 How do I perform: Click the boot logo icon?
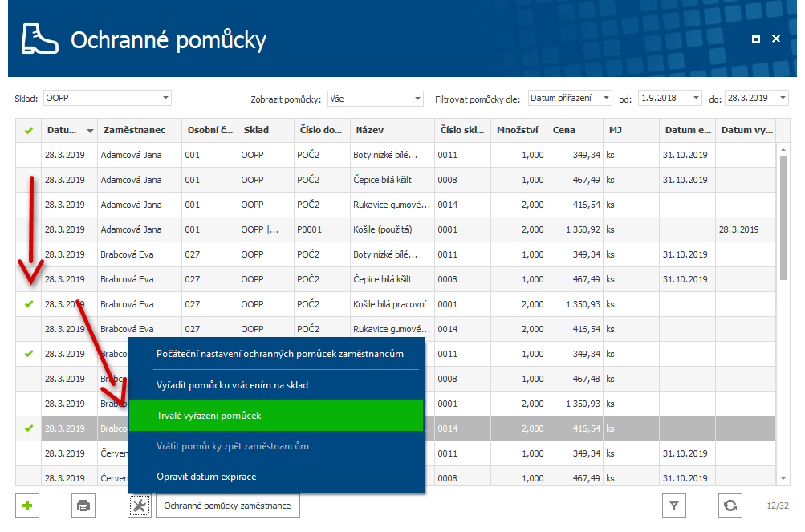[x=39, y=39]
